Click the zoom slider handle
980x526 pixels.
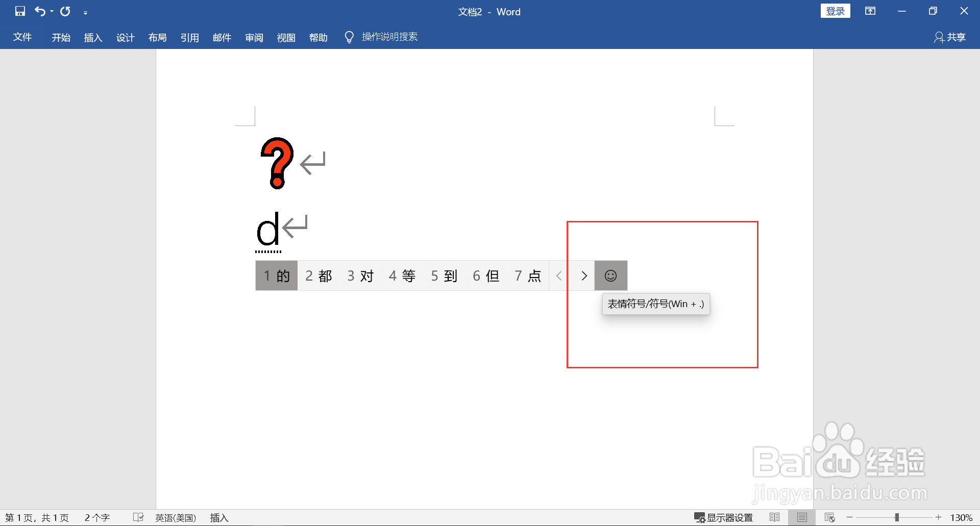[897, 517]
